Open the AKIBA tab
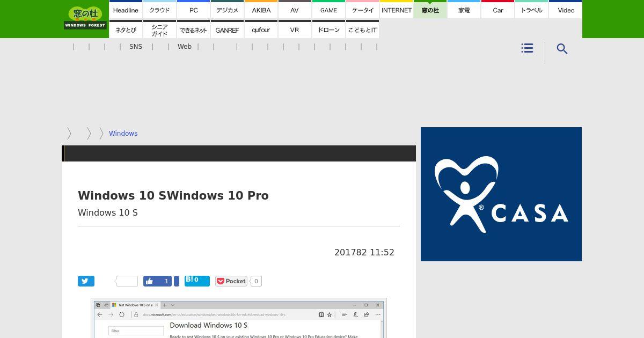644x338 pixels. tap(261, 10)
